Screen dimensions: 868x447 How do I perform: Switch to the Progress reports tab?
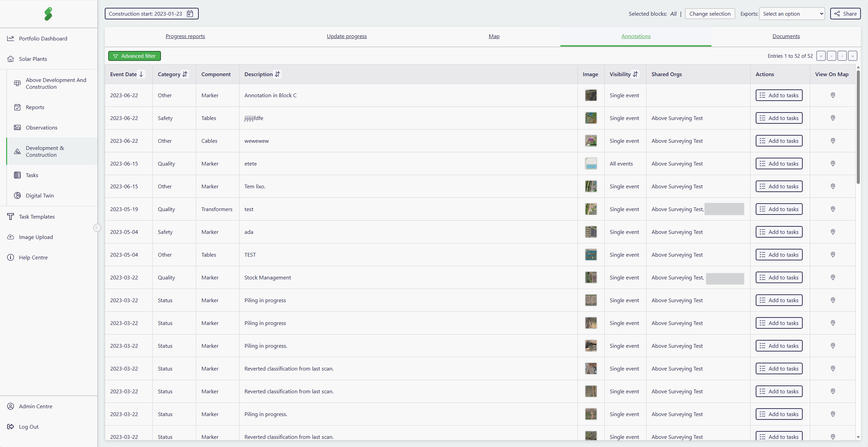[185, 36]
